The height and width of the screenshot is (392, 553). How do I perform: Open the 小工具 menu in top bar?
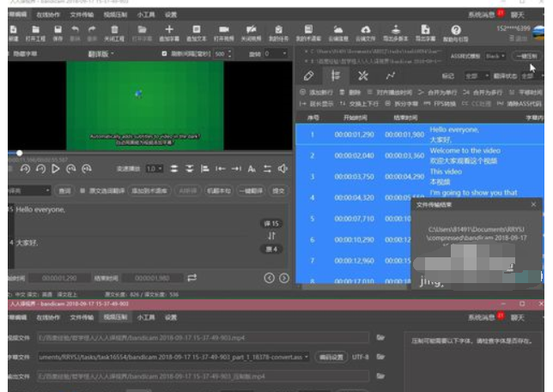pos(146,15)
